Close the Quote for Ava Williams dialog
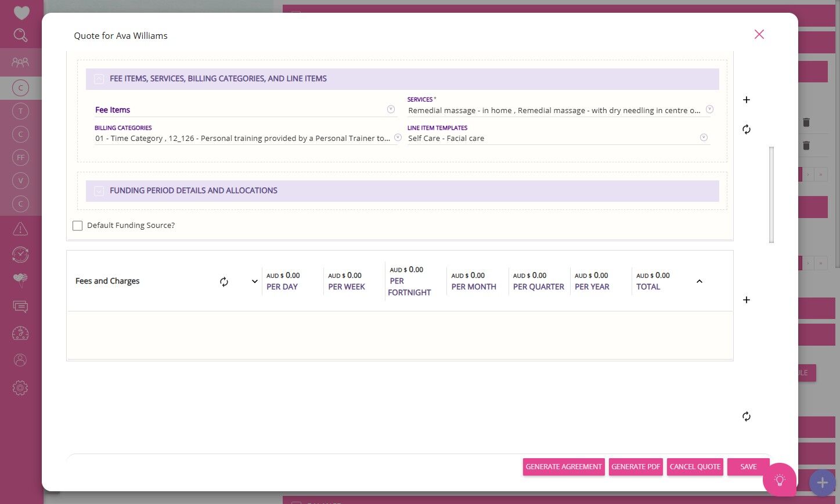Viewport: 840px width, 504px height. [x=759, y=34]
